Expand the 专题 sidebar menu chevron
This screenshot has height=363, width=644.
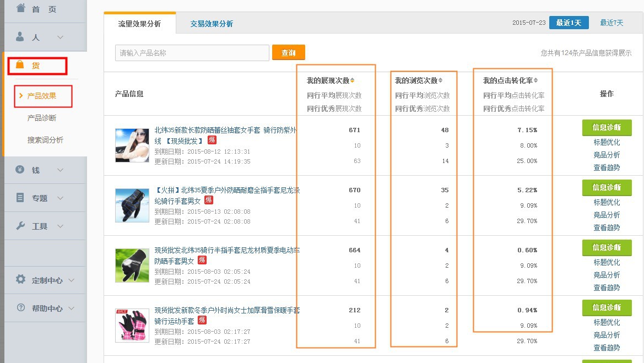(61, 198)
